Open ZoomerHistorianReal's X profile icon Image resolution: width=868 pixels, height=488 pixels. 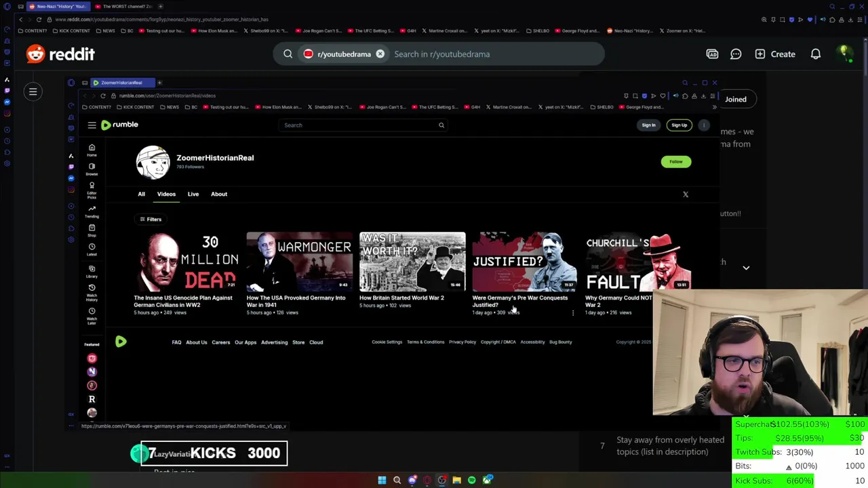pyautogui.click(x=686, y=195)
